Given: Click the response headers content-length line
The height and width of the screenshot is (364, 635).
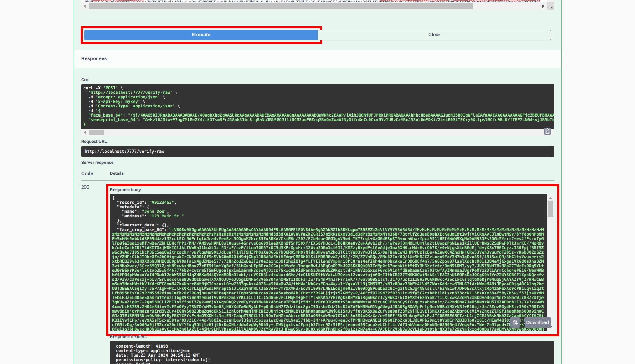Looking at the screenshot, I should [x=142, y=346].
